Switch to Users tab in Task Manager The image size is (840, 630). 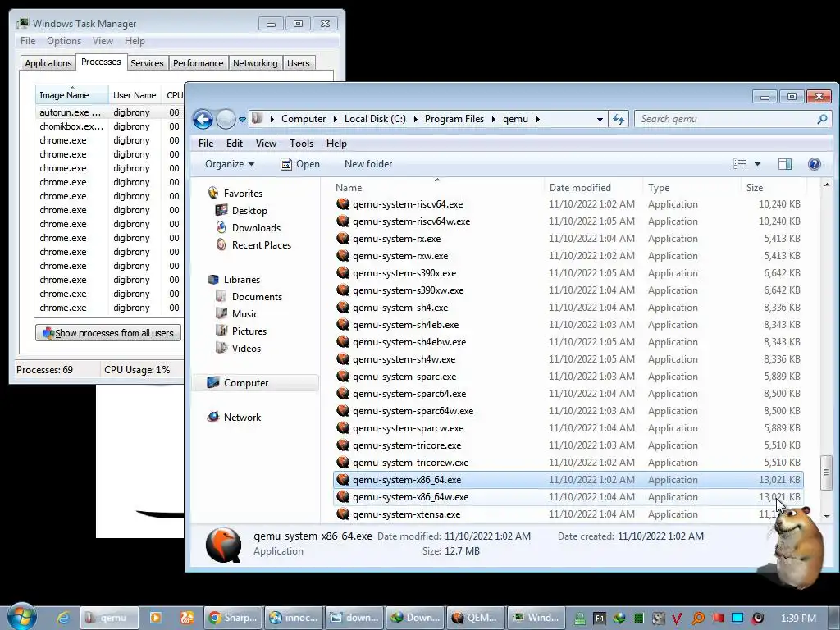[299, 63]
